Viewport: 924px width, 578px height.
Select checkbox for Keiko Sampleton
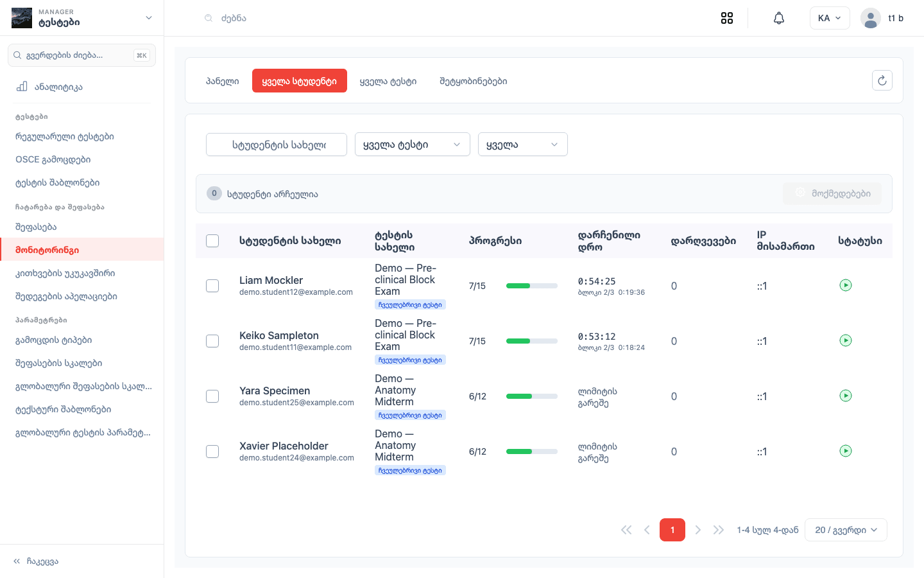[x=212, y=341]
